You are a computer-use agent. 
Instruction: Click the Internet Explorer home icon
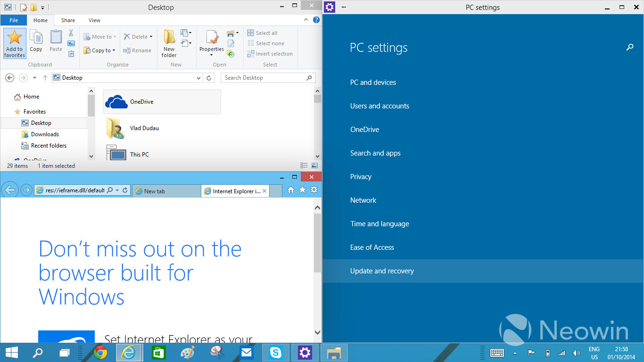click(291, 190)
